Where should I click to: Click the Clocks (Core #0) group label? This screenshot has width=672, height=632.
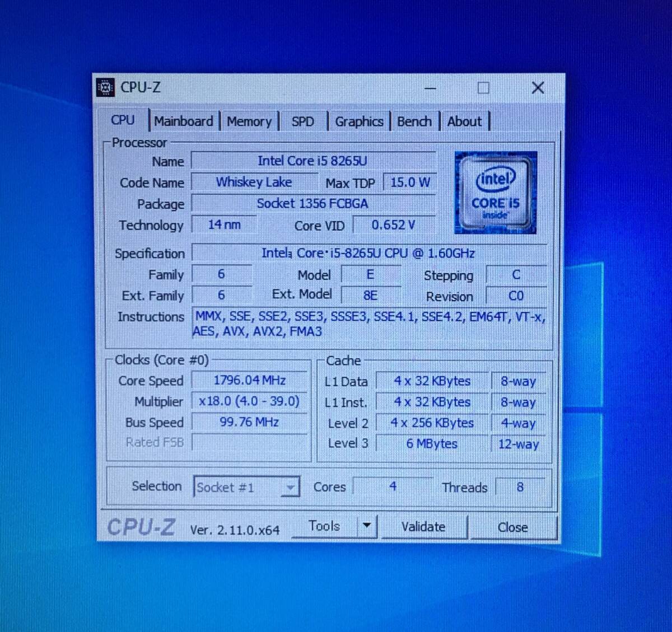pos(161,360)
